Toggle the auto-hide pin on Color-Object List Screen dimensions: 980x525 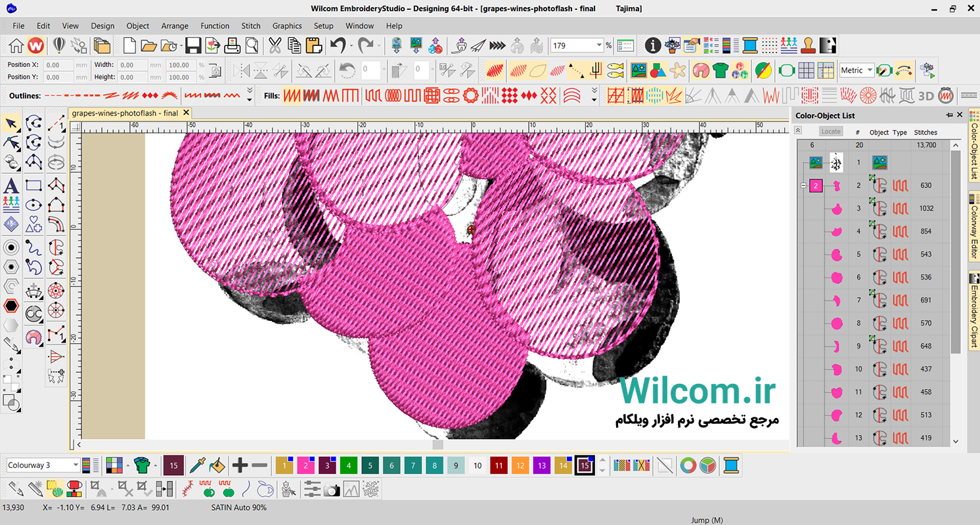[x=949, y=115]
